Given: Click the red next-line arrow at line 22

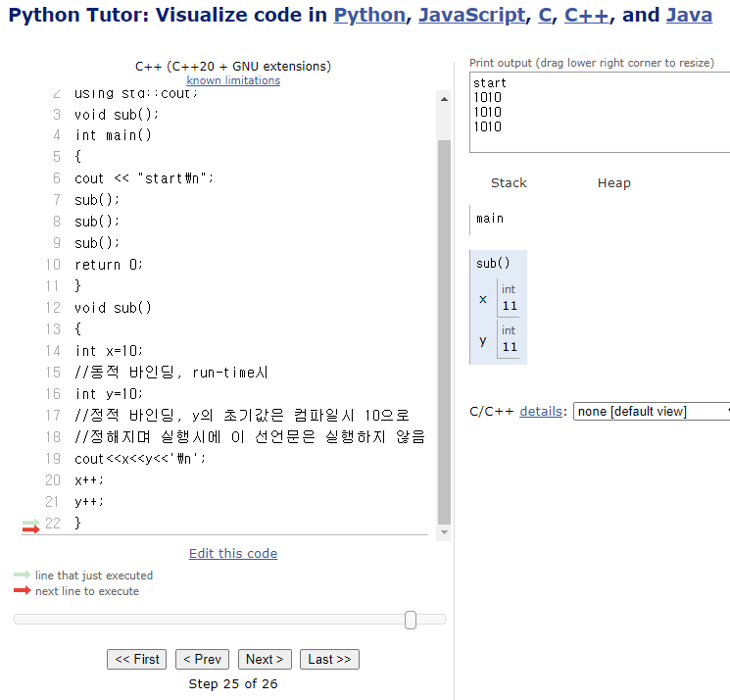Looking at the screenshot, I should coord(30,529).
